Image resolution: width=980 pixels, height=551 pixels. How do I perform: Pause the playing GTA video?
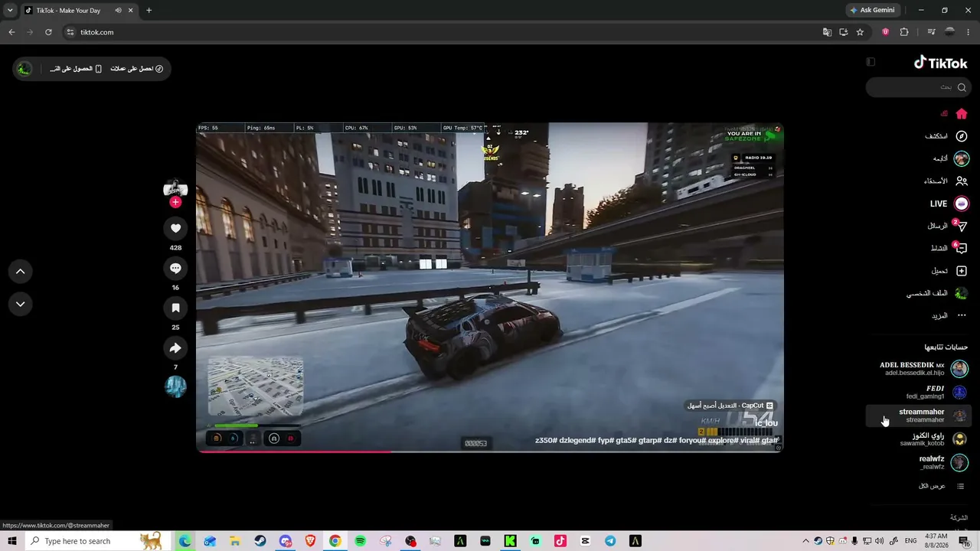[490, 287]
